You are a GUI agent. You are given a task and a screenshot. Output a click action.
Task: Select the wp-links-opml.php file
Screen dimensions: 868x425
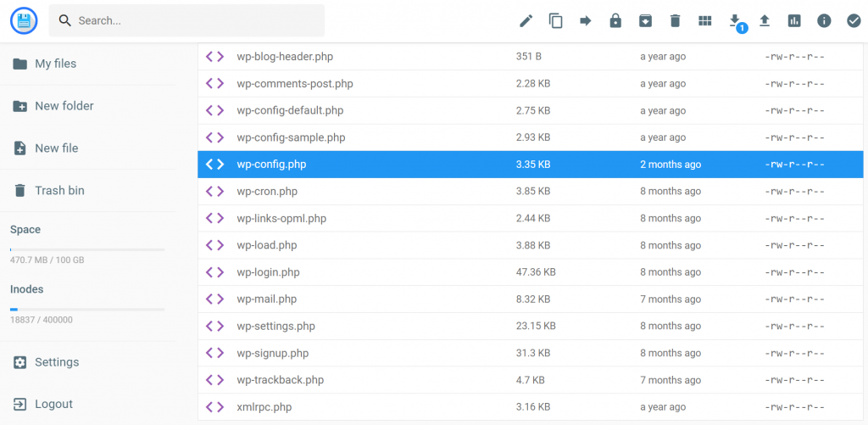531,218
